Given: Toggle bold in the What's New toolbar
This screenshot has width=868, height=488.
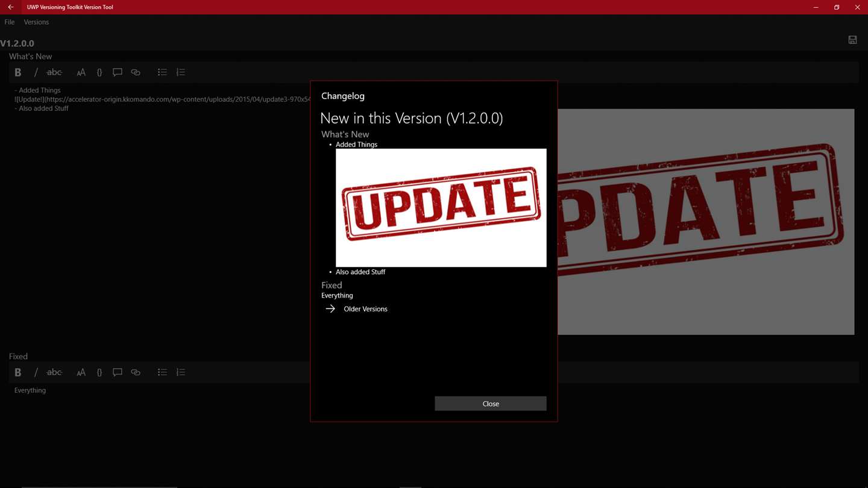Looking at the screenshot, I should 18,72.
